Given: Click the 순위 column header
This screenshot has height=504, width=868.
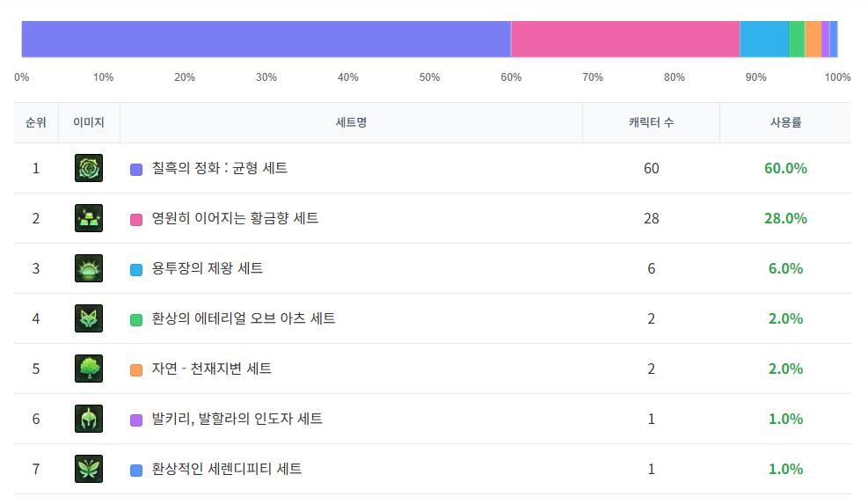Looking at the screenshot, I should tap(36, 122).
